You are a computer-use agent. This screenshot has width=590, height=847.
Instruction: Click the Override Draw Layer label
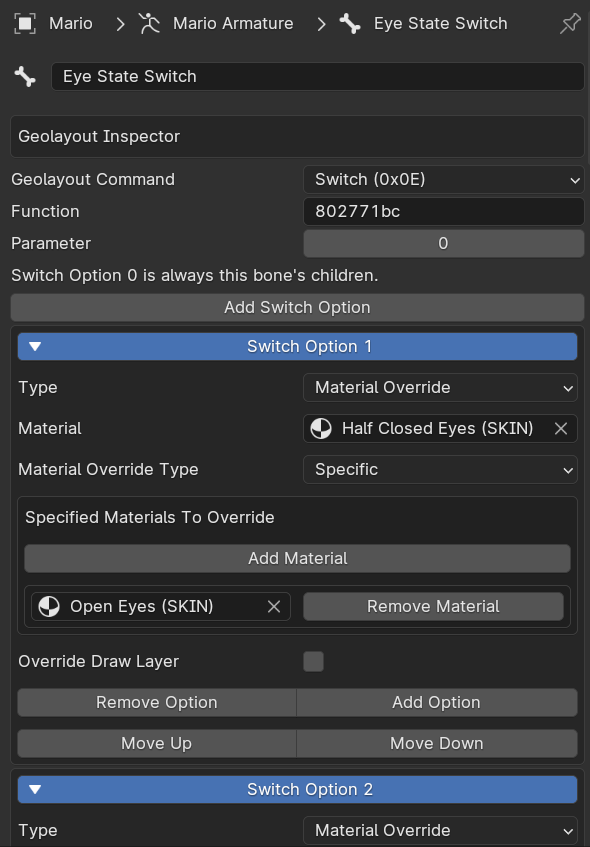[98, 661]
